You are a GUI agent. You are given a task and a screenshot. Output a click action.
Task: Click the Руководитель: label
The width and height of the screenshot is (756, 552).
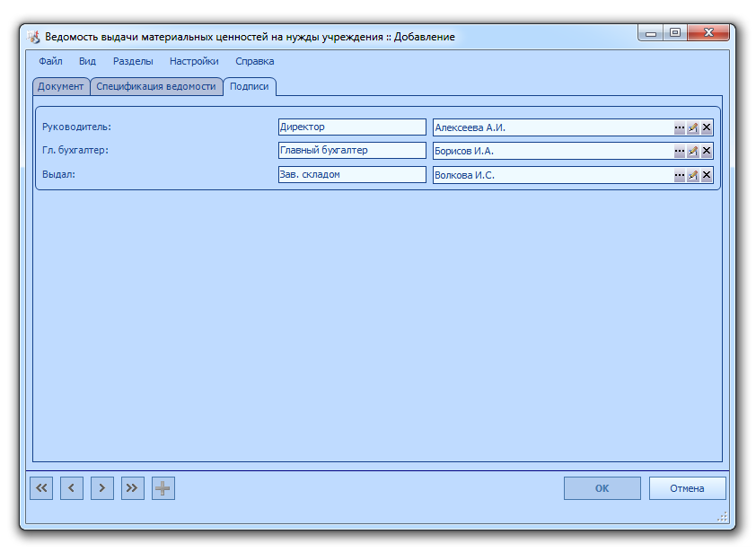76,127
